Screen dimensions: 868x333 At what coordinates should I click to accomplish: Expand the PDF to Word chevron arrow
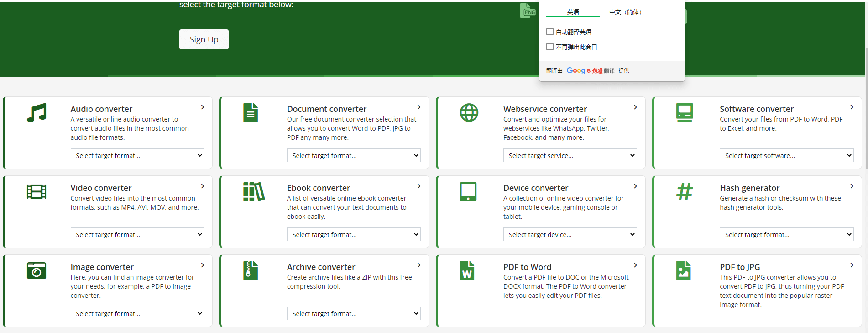(x=635, y=265)
